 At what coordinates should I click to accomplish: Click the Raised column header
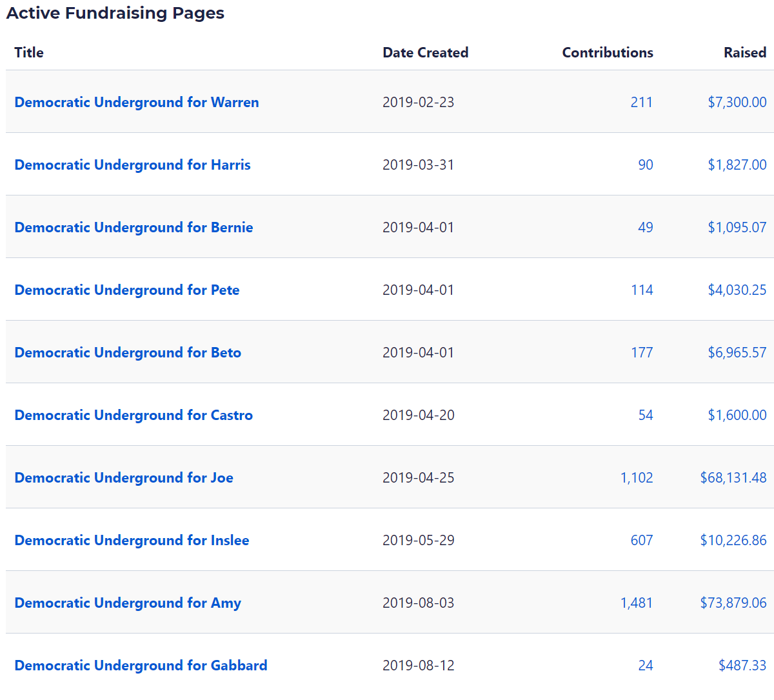pyautogui.click(x=744, y=52)
